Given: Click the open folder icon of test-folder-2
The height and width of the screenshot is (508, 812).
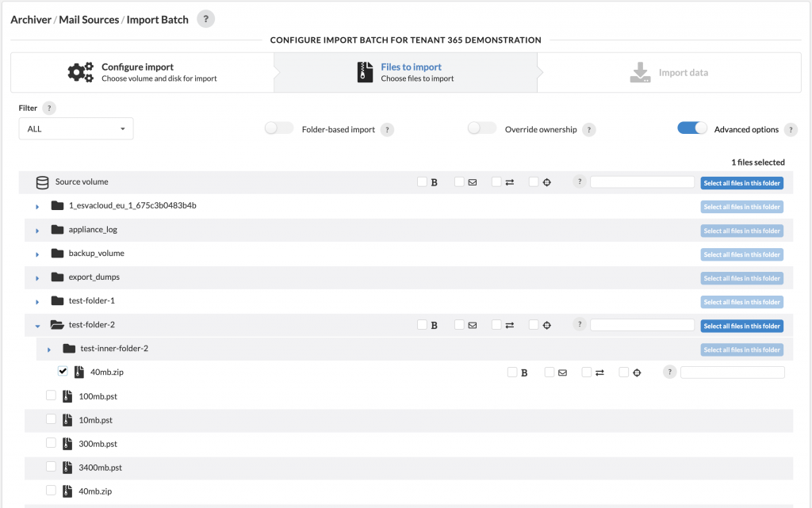Looking at the screenshot, I should (x=57, y=324).
